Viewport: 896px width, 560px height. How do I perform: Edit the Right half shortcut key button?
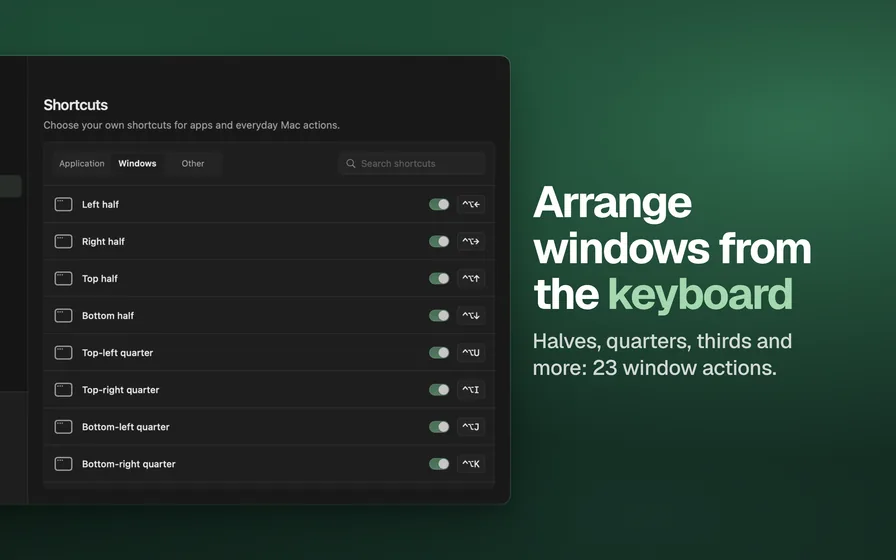(x=471, y=242)
